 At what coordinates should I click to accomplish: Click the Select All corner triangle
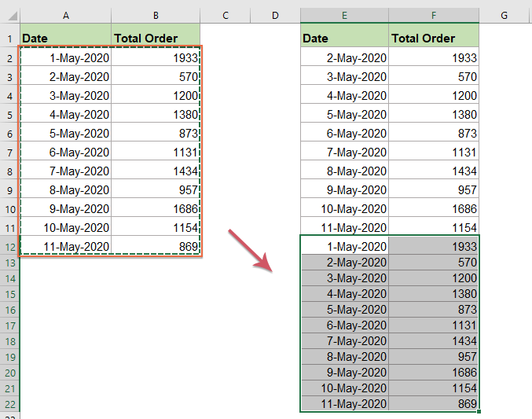click(x=9, y=15)
